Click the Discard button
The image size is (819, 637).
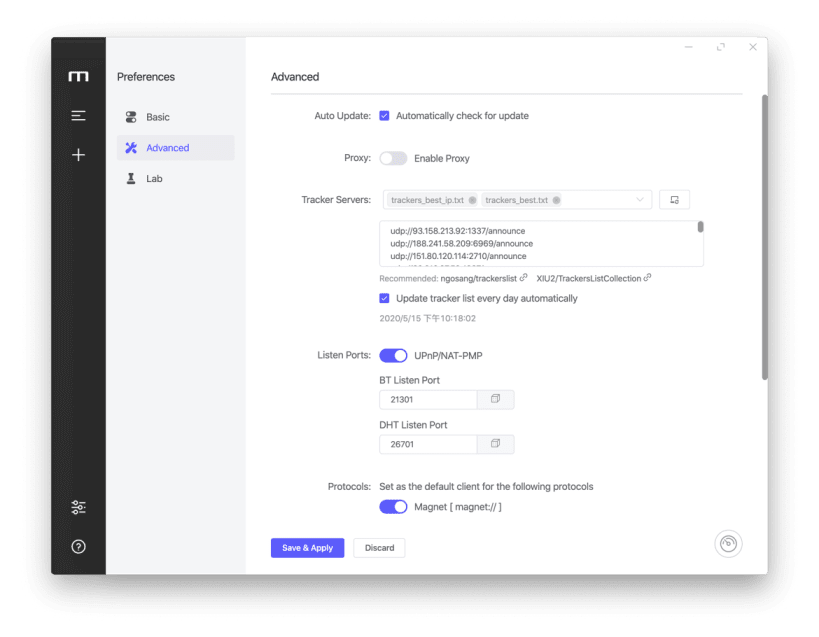tap(379, 548)
